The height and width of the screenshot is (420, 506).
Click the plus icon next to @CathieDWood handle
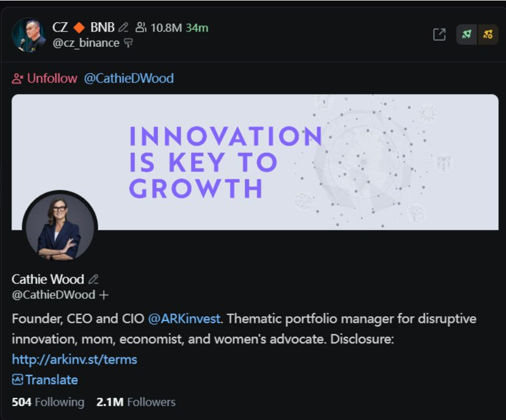coord(104,295)
